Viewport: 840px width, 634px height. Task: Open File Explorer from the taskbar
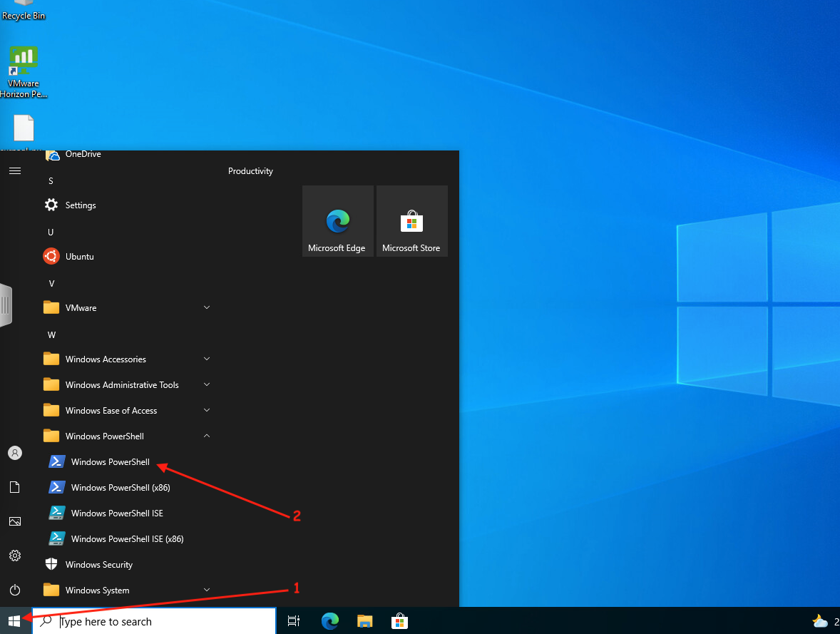pyautogui.click(x=365, y=621)
